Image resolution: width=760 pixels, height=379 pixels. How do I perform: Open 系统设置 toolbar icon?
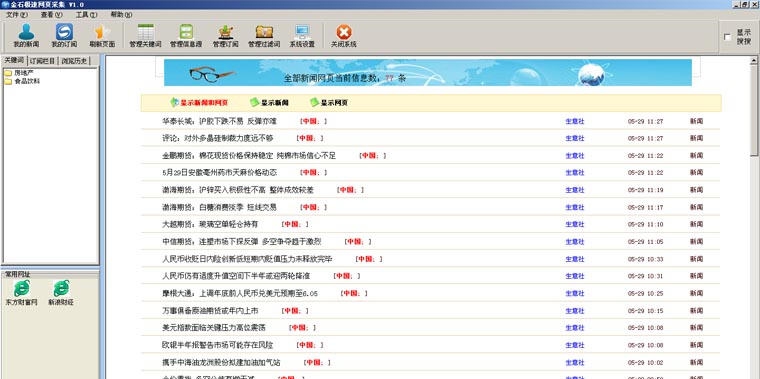302,32
